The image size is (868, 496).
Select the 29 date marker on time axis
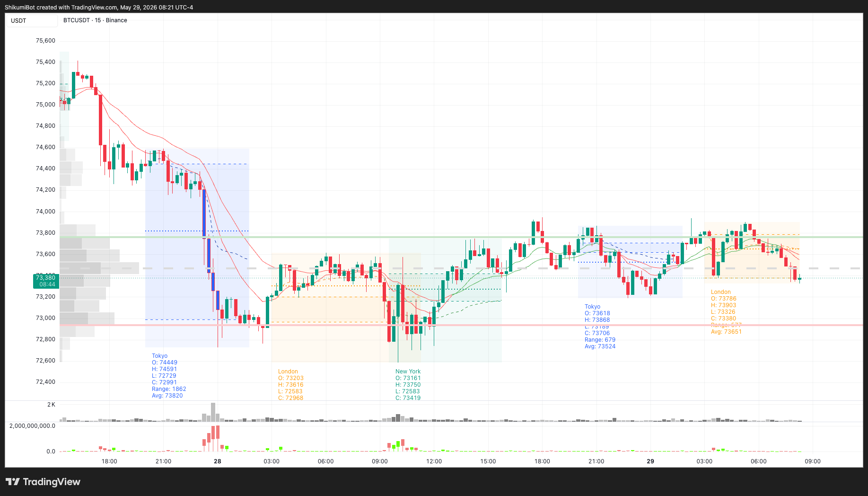650,461
